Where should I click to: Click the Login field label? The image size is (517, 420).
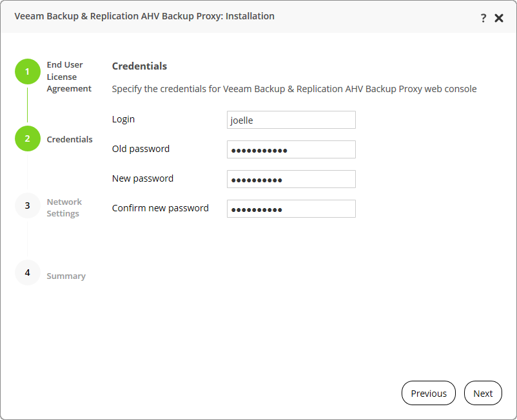click(123, 119)
